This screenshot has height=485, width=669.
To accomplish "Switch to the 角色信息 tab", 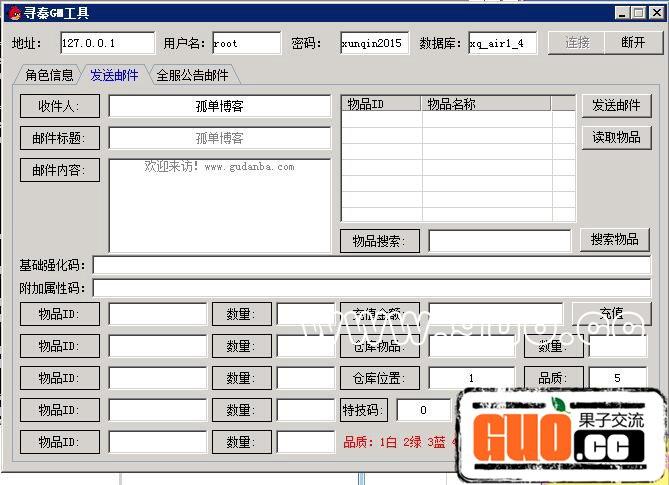I will pyautogui.click(x=49, y=75).
